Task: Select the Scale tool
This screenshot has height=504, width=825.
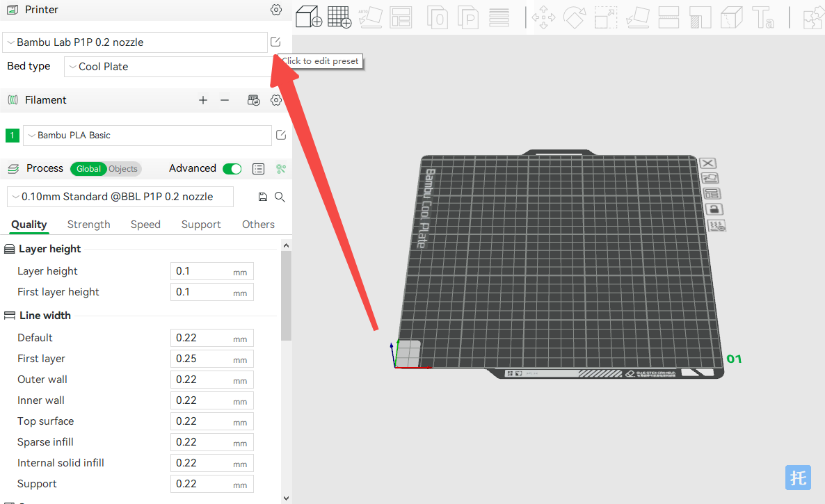Action: pos(606,17)
